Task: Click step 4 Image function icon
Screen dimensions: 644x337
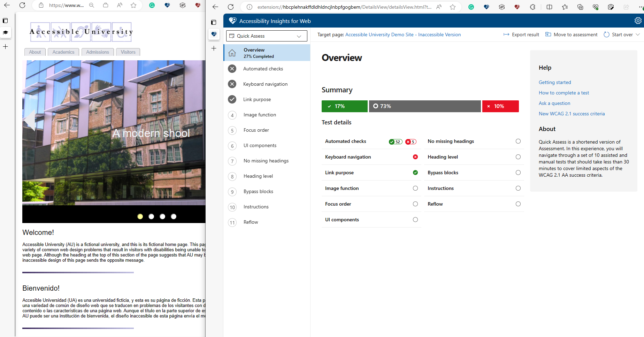Action: pyautogui.click(x=232, y=115)
